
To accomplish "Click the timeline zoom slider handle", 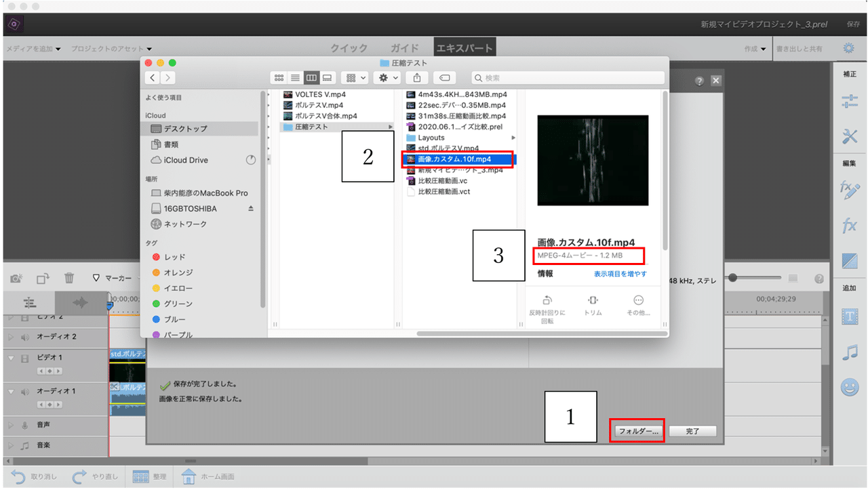I will [x=732, y=278].
